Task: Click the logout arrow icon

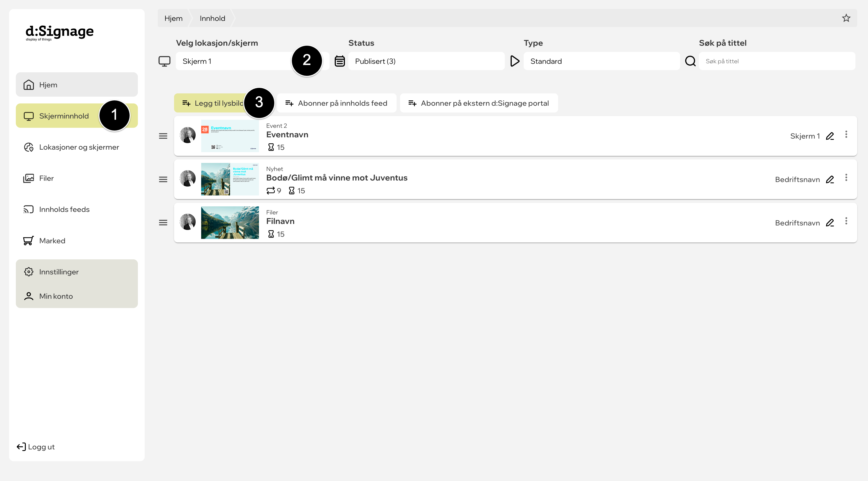Action: click(21, 447)
